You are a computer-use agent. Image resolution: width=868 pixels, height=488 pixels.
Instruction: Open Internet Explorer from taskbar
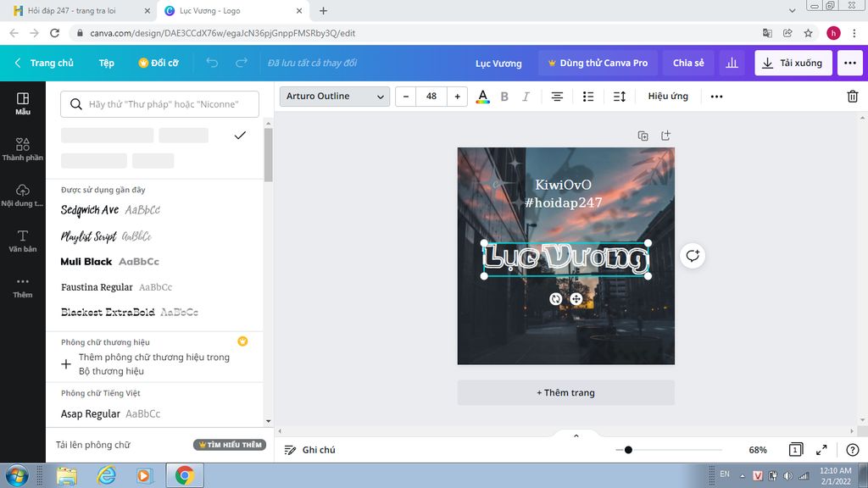tap(106, 476)
